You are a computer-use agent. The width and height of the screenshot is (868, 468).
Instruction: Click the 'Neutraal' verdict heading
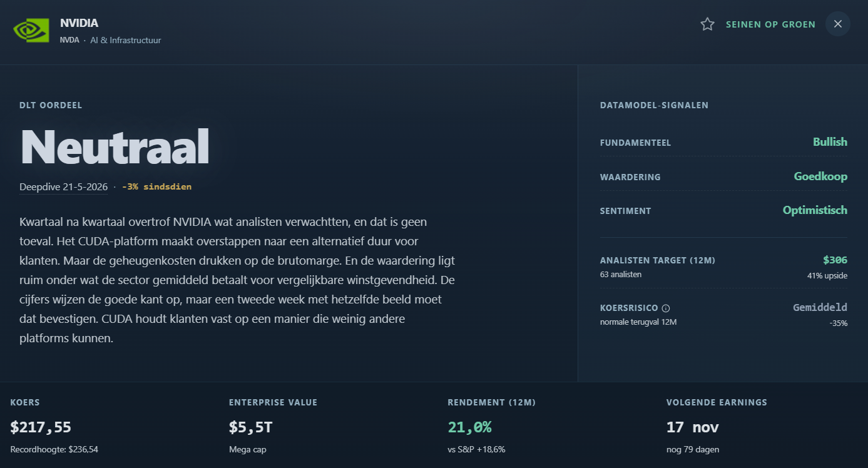coord(115,148)
